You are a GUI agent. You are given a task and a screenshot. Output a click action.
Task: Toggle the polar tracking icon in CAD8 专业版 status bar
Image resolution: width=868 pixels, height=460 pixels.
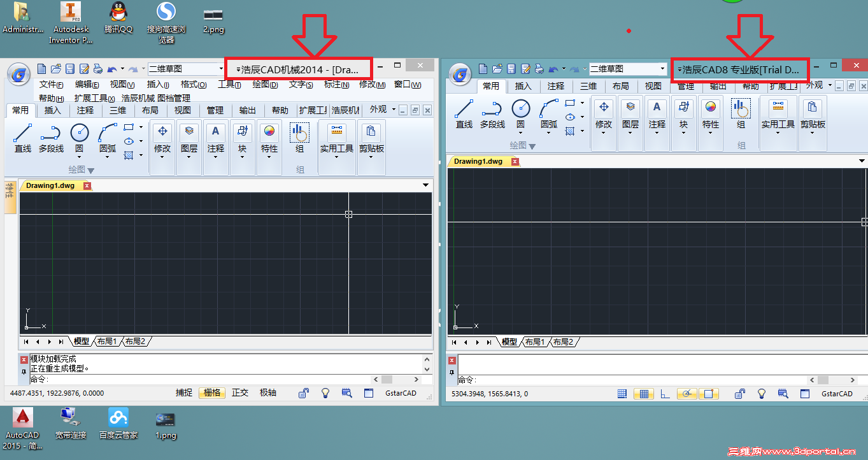687,394
